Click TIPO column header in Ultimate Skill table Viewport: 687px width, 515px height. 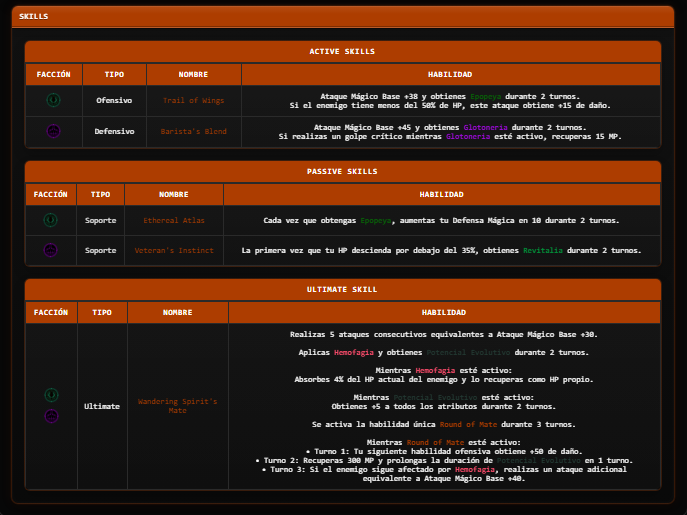click(x=102, y=313)
